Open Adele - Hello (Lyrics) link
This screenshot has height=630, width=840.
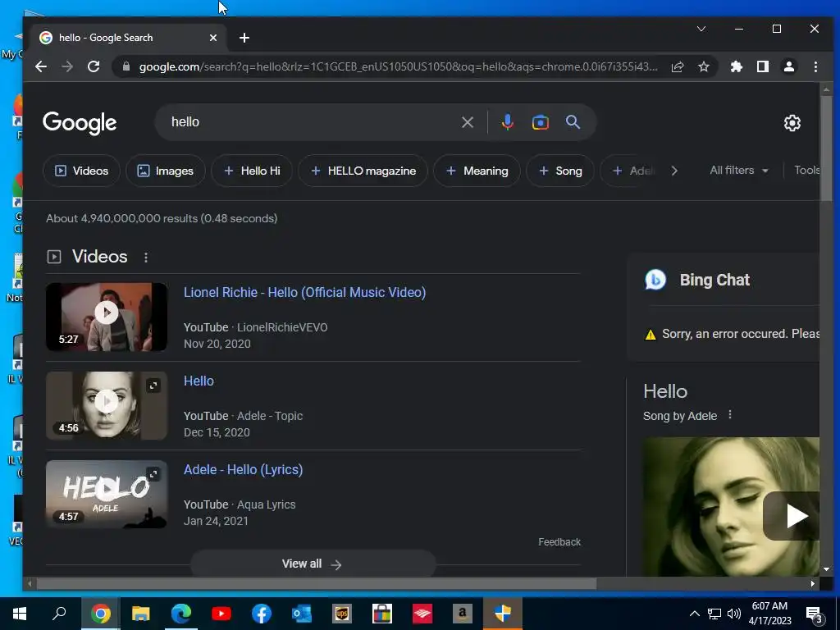click(243, 470)
